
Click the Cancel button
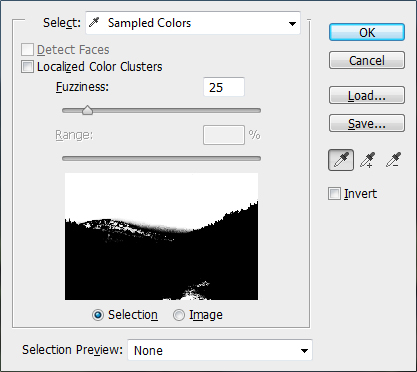(x=367, y=60)
